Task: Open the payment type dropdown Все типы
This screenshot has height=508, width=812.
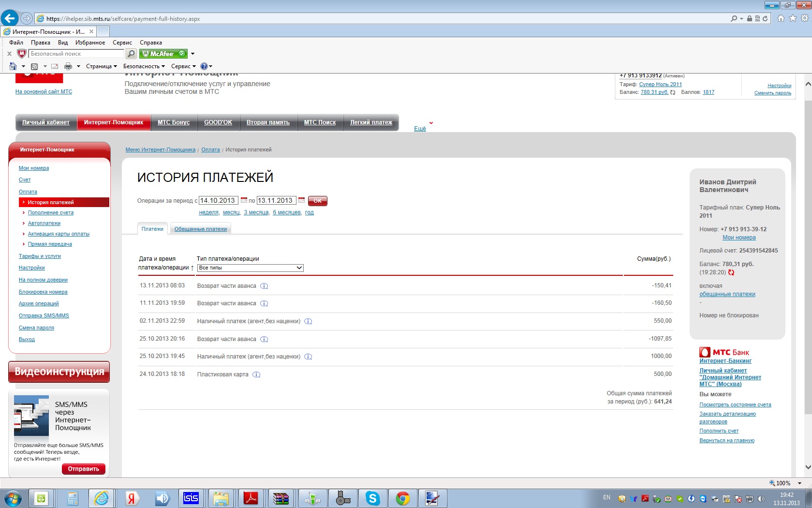Action: pyautogui.click(x=250, y=268)
